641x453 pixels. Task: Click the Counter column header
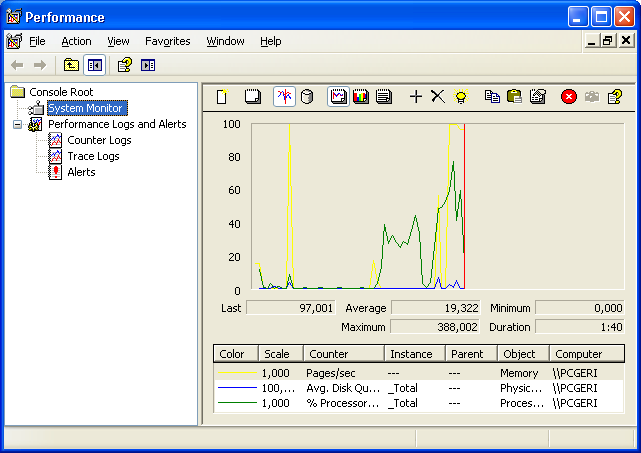tap(344, 354)
